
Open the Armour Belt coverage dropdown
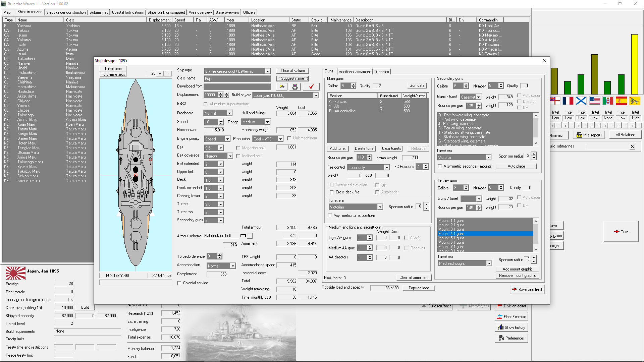(230, 156)
